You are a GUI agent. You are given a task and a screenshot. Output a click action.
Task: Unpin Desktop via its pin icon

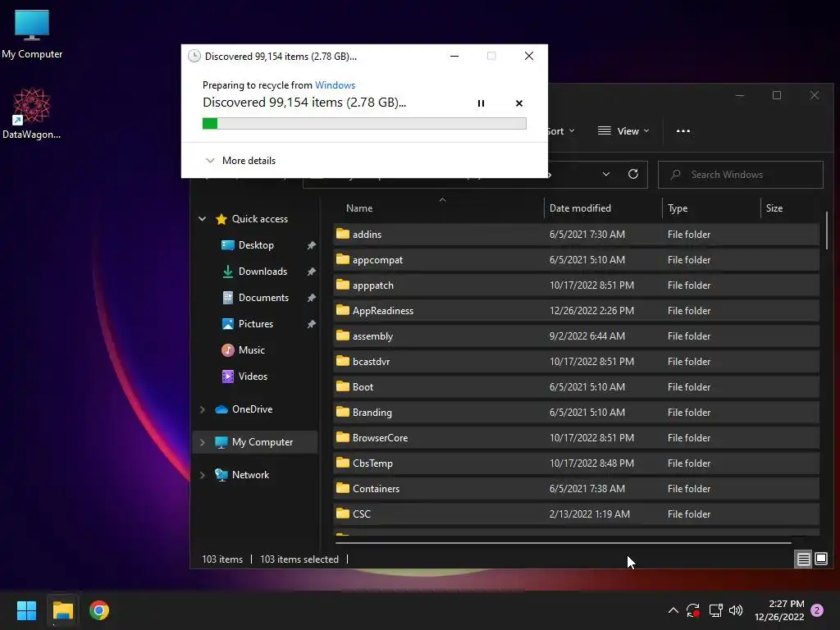pyautogui.click(x=311, y=245)
